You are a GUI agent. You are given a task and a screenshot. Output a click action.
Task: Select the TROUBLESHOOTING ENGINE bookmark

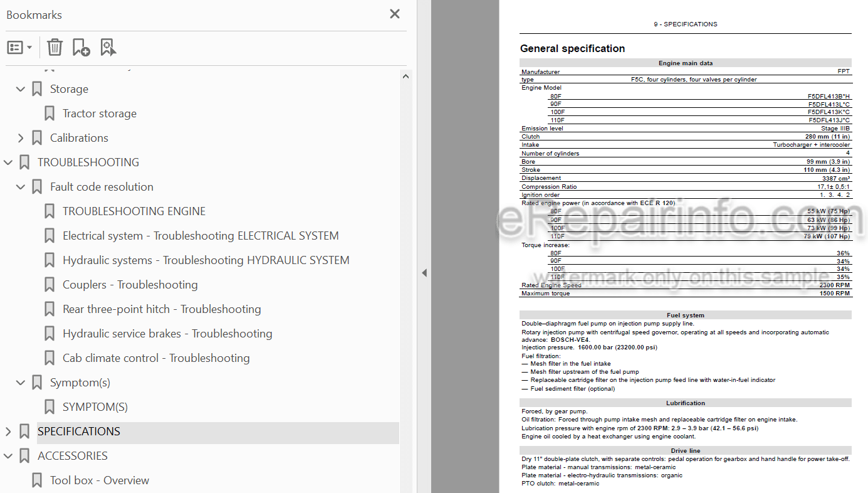point(134,211)
